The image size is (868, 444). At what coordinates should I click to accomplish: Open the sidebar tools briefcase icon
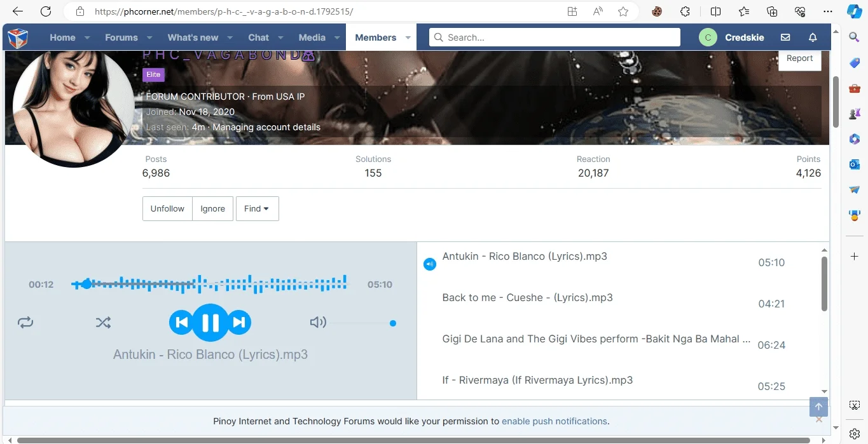(x=855, y=88)
